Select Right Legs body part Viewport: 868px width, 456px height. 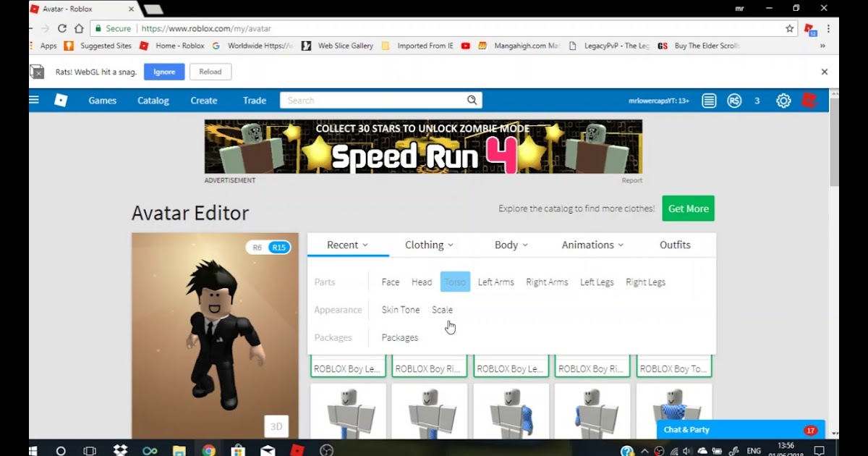[646, 282]
